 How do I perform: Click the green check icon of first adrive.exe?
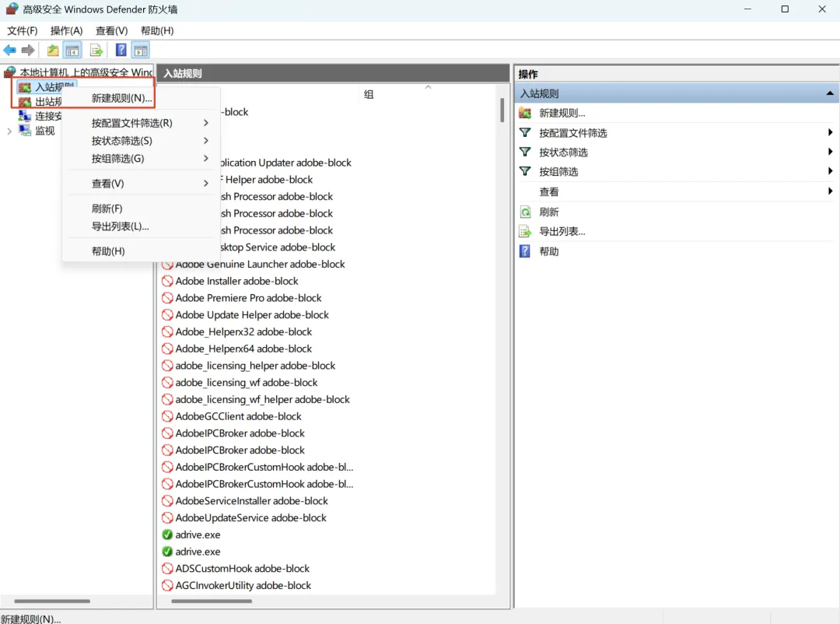pyautogui.click(x=167, y=535)
